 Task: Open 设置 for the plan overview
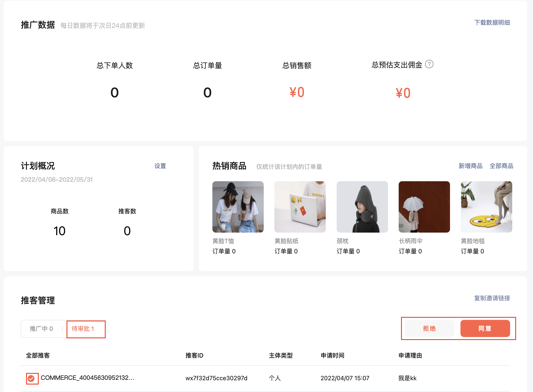tap(160, 166)
